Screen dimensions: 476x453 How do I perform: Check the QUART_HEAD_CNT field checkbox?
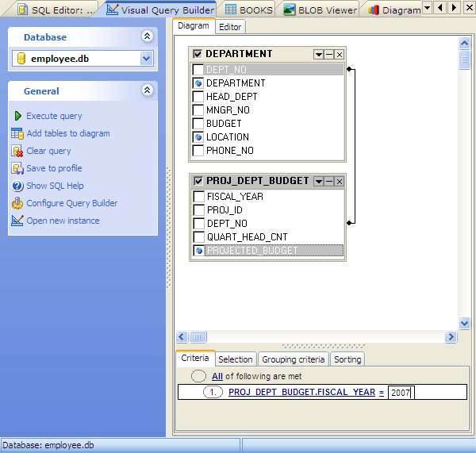coord(199,237)
